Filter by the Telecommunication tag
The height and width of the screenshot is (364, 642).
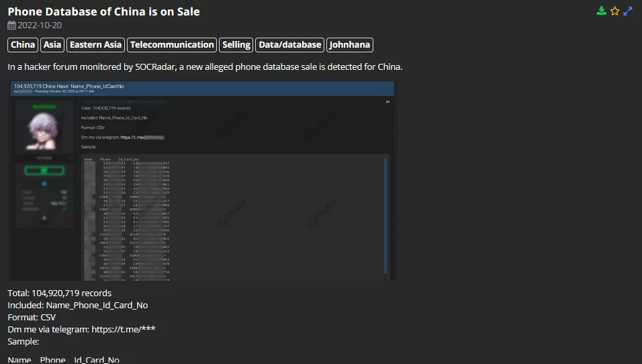coord(172,44)
